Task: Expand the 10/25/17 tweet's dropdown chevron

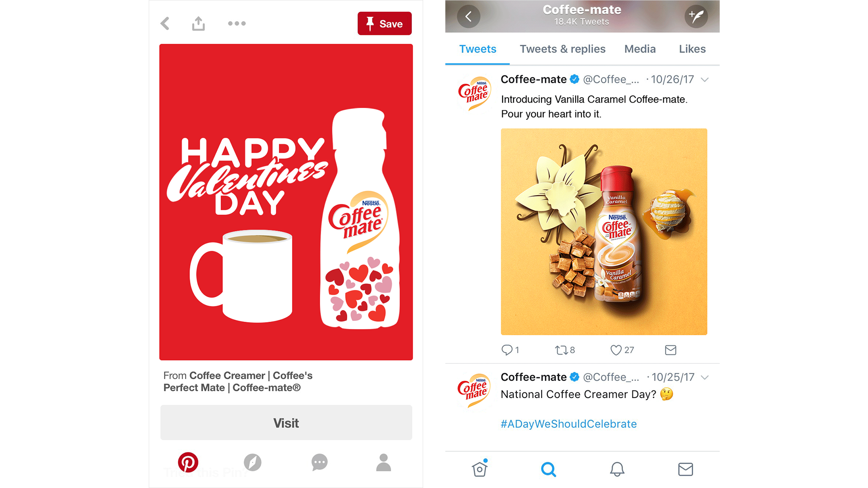Action: pos(704,378)
